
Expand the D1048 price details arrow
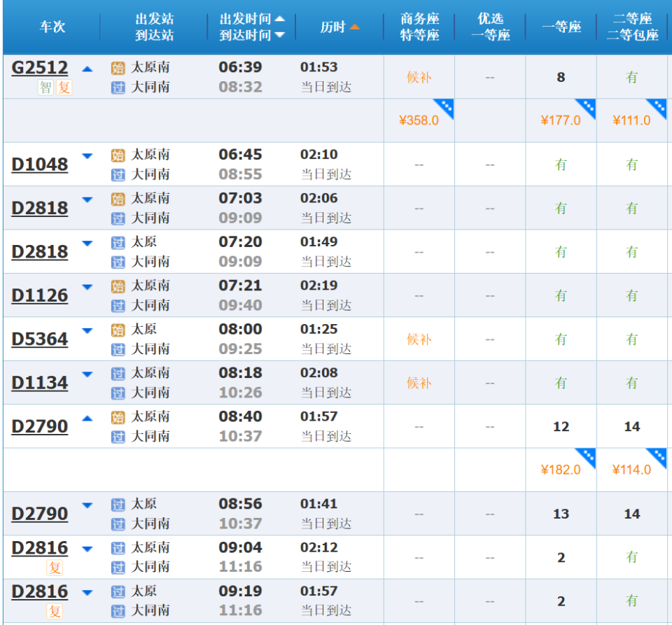(87, 156)
